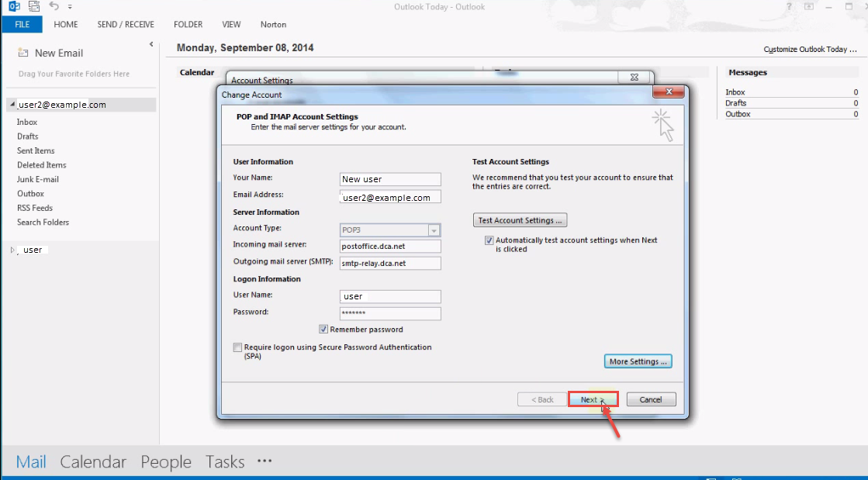Screen dimensions: 868x480
Task: Expand the user account folder tree
Action: click(x=12, y=250)
